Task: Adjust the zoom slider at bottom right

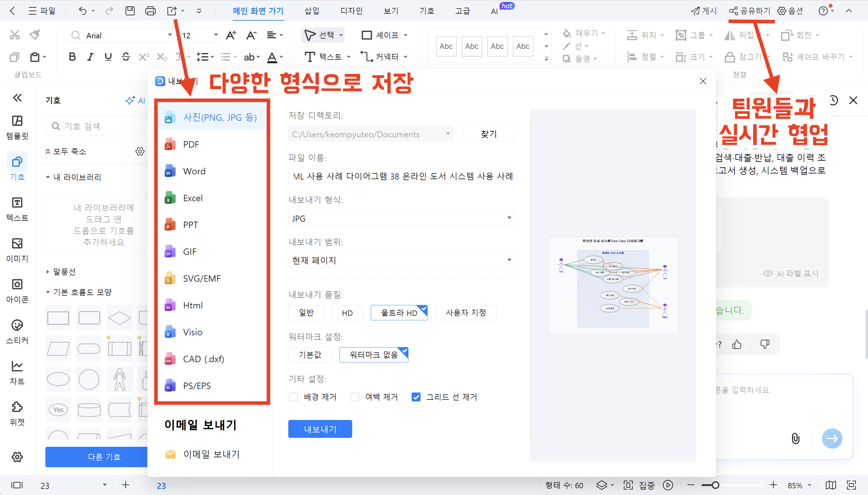Action: click(x=716, y=485)
